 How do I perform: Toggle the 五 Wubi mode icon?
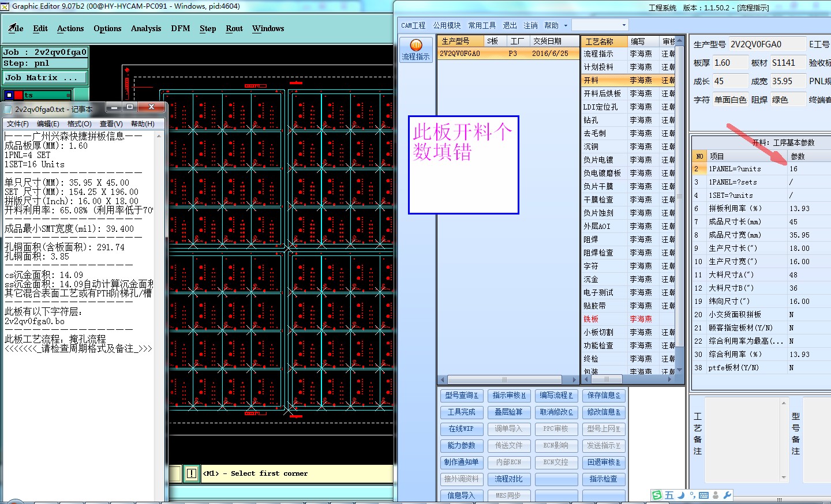(x=669, y=495)
